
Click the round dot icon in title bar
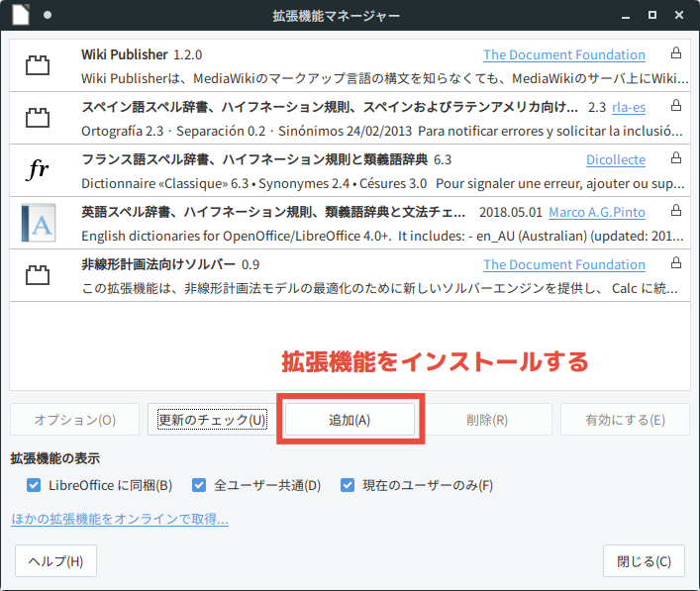(48, 15)
